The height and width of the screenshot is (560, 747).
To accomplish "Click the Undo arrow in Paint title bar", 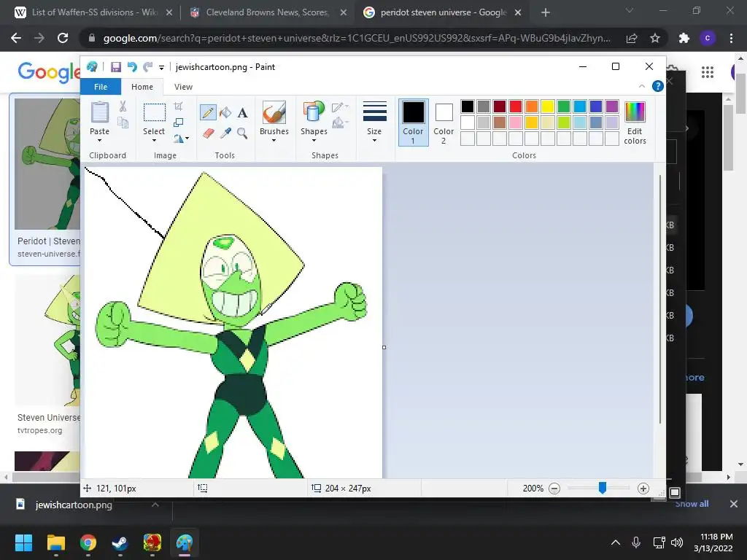I will (132, 66).
